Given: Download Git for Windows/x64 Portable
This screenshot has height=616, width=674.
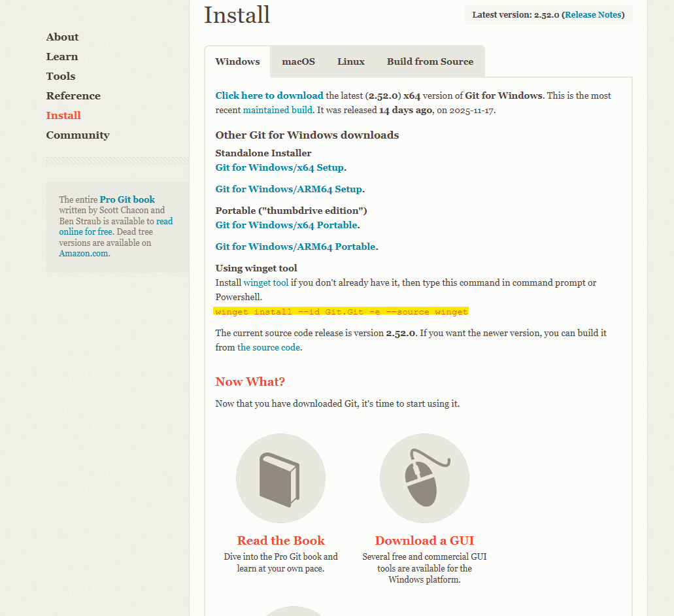Looking at the screenshot, I should coord(286,225).
